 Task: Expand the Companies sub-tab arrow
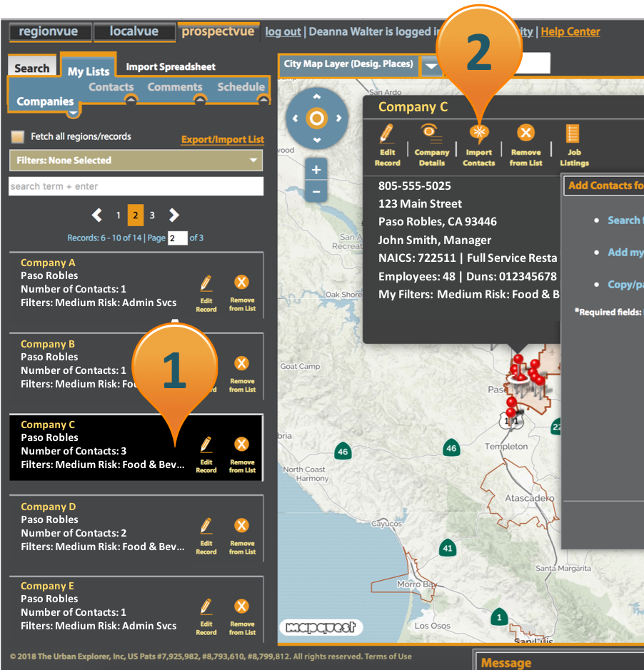73,113
